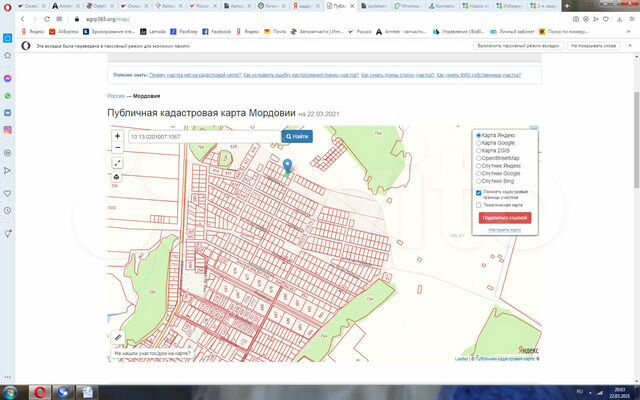Select the Карта Яндекс radio option

(x=479, y=135)
